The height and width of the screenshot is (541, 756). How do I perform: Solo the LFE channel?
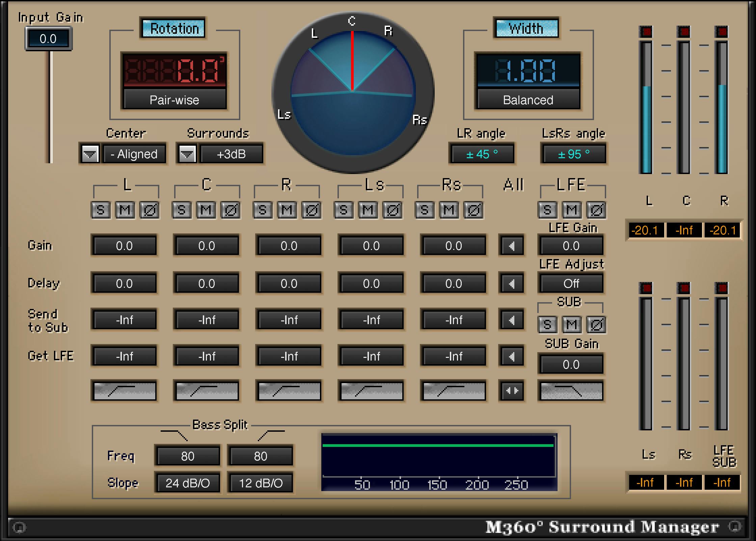[x=547, y=210]
